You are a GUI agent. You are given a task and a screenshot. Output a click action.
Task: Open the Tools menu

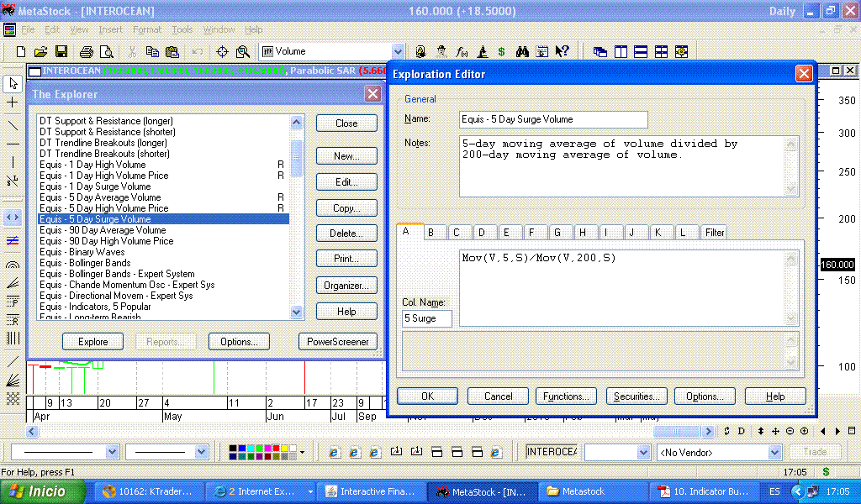[x=182, y=29]
